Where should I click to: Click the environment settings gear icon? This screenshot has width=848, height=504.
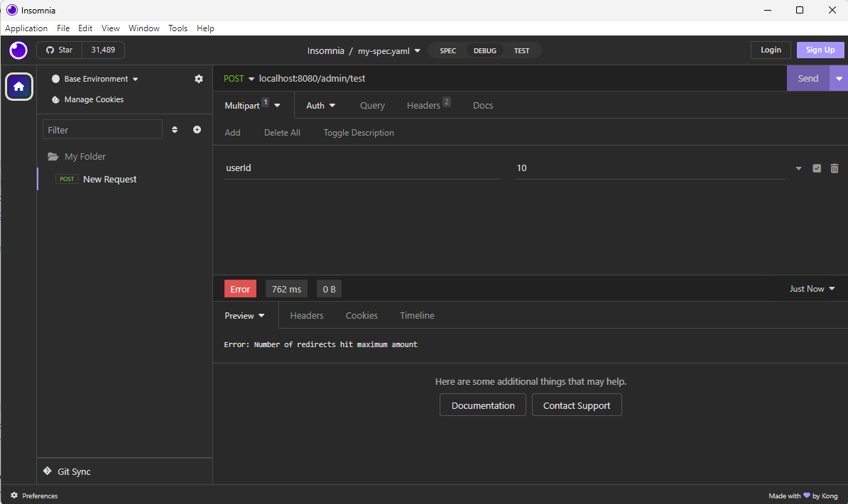click(x=199, y=79)
